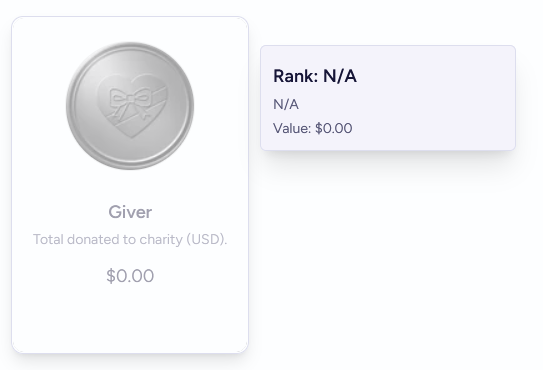Click the ribbon bow on the heart
Screen dimensions: 543x370
[x=130, y=100]
